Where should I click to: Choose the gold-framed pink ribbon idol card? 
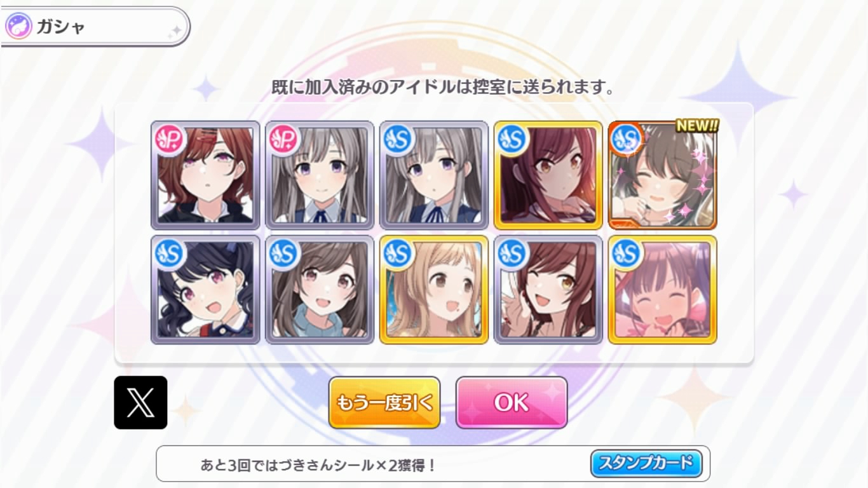point(662,290)
